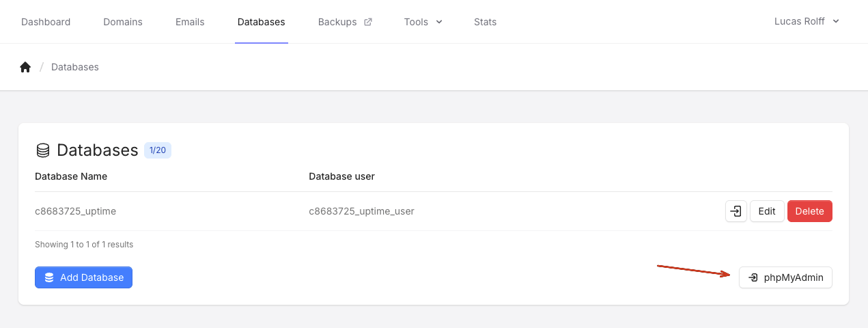Click the Database Name column header

pos(71,176)
